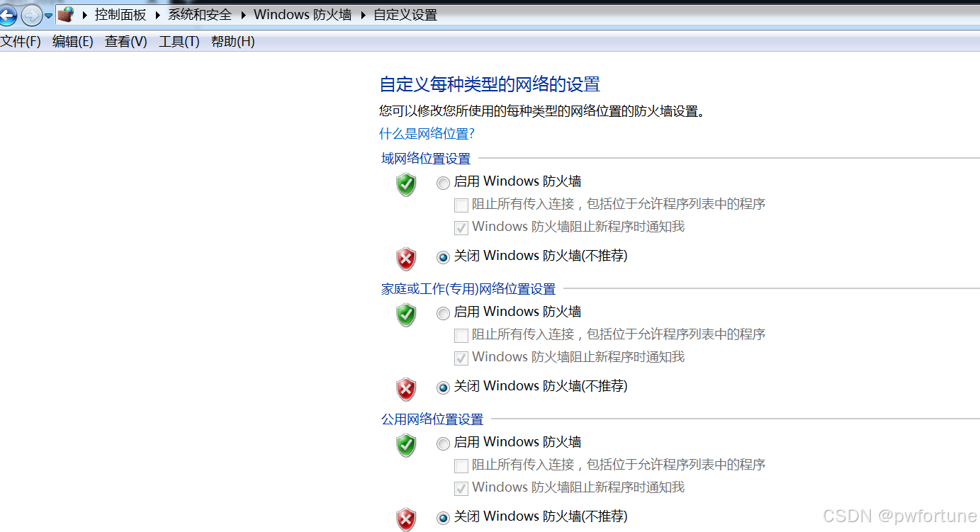
Task: Expand the breadcrumb arrow before 控制面板
Action: 85,15
